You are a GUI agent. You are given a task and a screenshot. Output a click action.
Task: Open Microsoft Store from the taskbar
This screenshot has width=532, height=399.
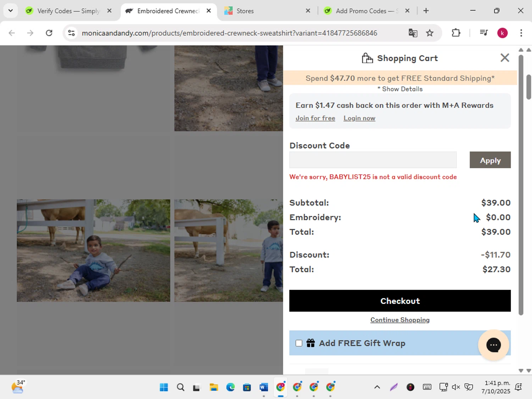coord(247,387)
